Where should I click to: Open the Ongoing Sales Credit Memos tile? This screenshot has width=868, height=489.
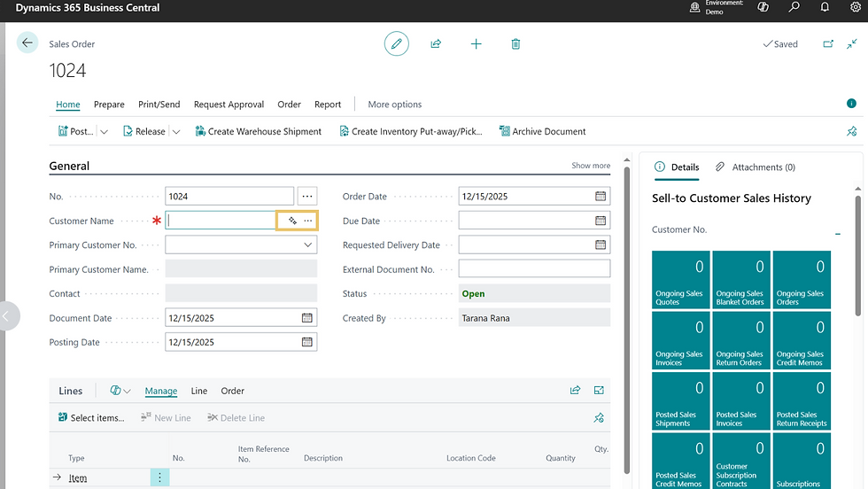click(x=802, y=340)
